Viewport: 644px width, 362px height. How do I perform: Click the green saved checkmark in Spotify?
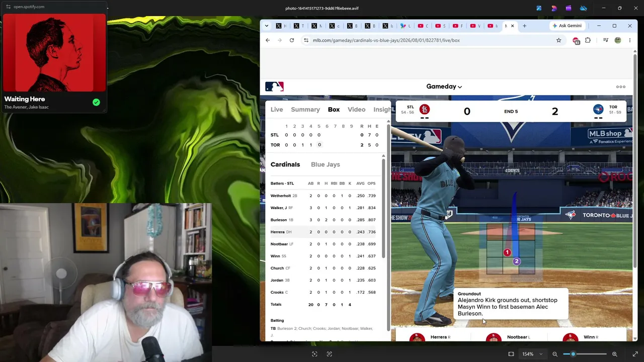pos(96,103)
